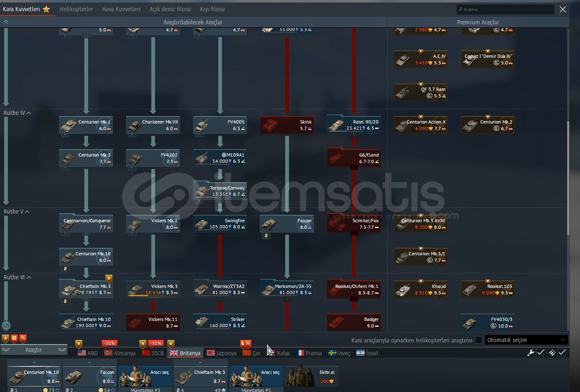Select the Centurion Mk.3 tank
The width and height of the screenshot is (580, 392).
86,158
